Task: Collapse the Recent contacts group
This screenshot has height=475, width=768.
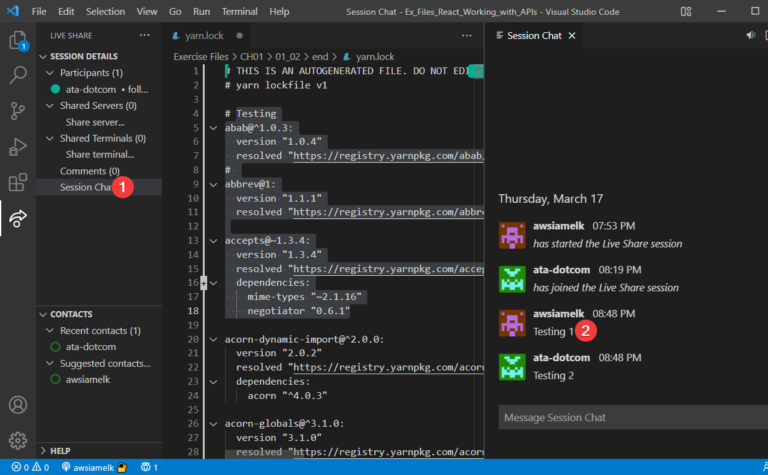Action: [48, 331]
